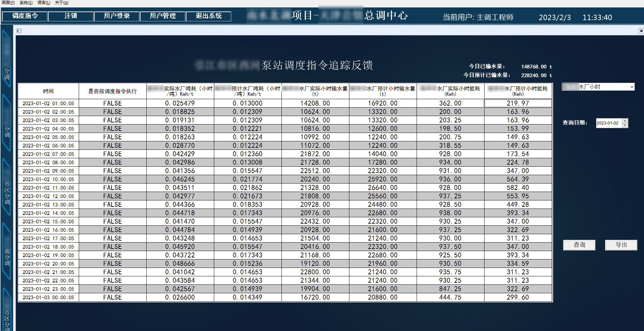Image resolution: width=644 pixels, height=331 pixels.
Task: Open the 系统(S) menu
Action: 26,3
